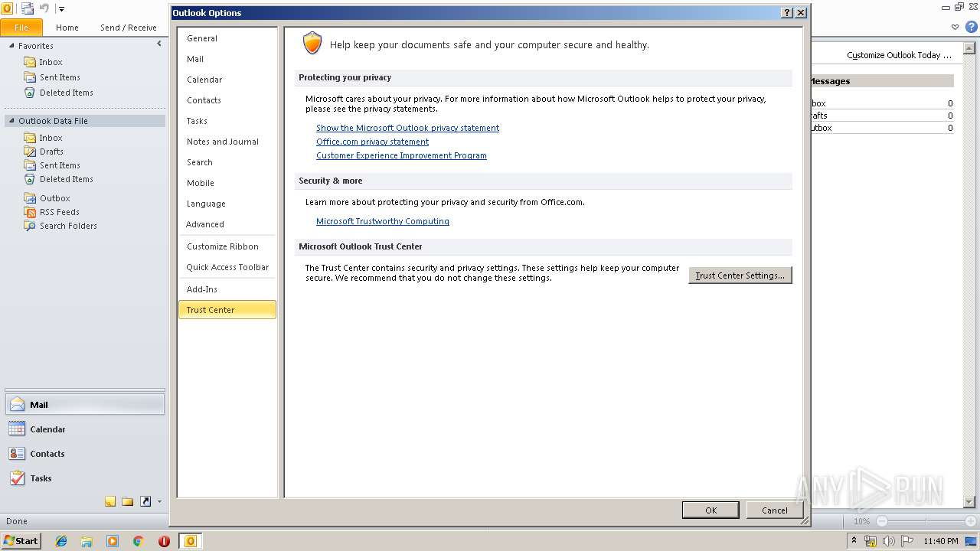Open Office.com privacy statement link
The image size is (980, 551).
[x=372, y=142]
